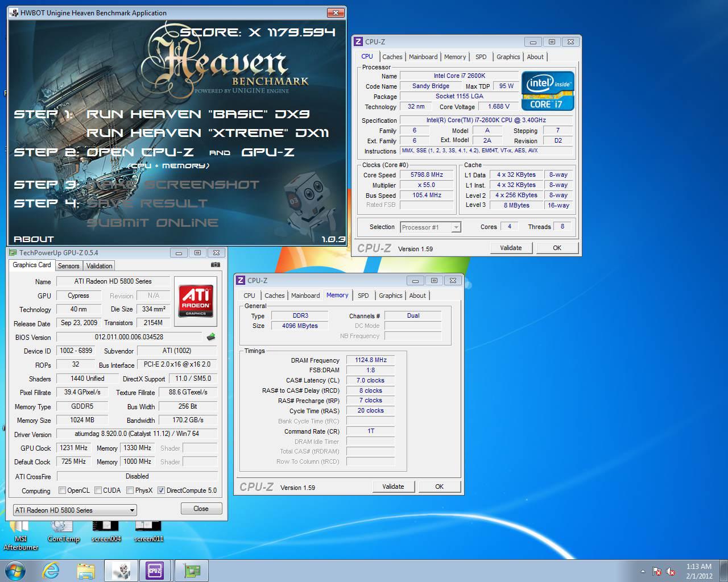Click Run Heaven "Xtreme" DX11
This screenshot has height=582, width=728.
click(x=208, y=133)
